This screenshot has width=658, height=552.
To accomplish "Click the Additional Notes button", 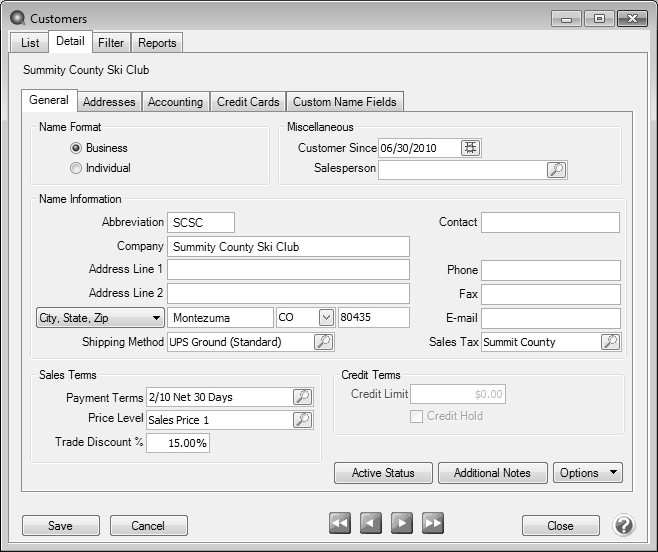I will [492, 473].
